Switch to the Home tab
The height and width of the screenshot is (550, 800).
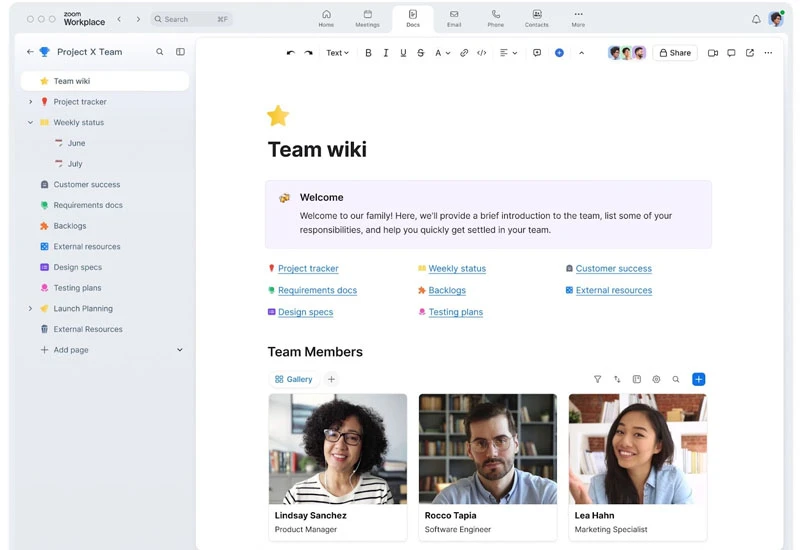point(326,18)
